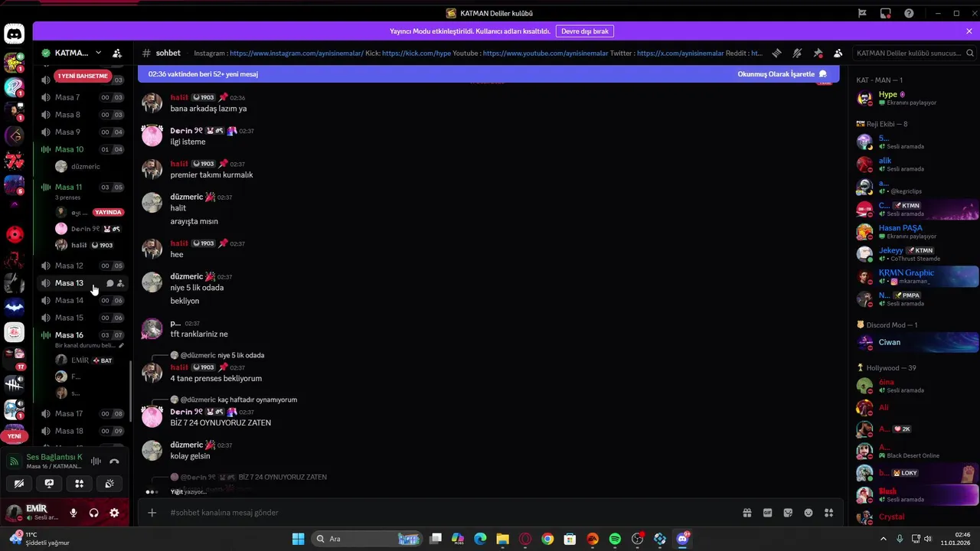The image size is (980, 551).
Task: Open sticker picker in message bar
Action: (x=788, y=513)
